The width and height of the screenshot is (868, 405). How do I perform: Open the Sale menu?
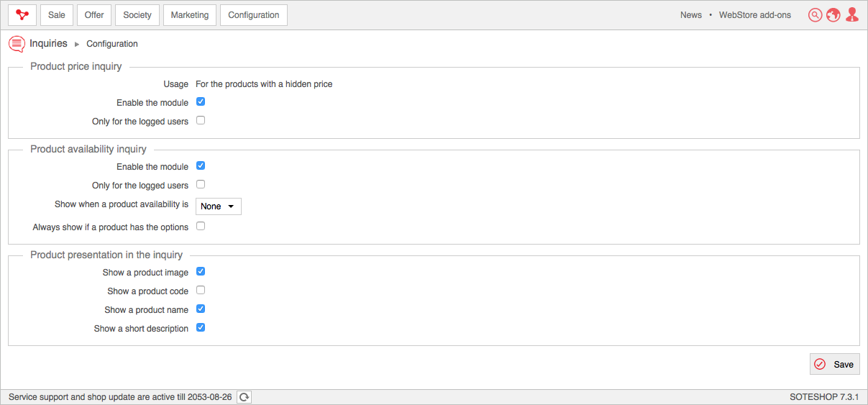pyautogui.click(x=57, y=15)
